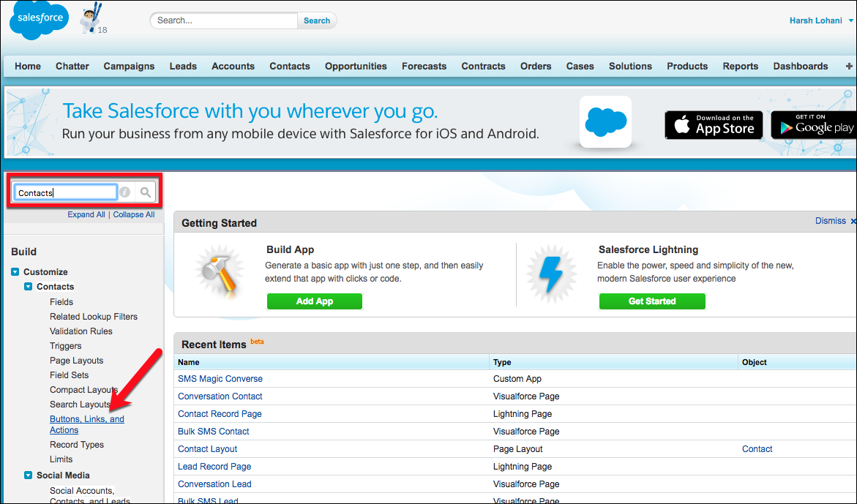Switch to the Opportunities tab
Image resolution: width=857 pixels, height=504 pixels.
point(356,66)
